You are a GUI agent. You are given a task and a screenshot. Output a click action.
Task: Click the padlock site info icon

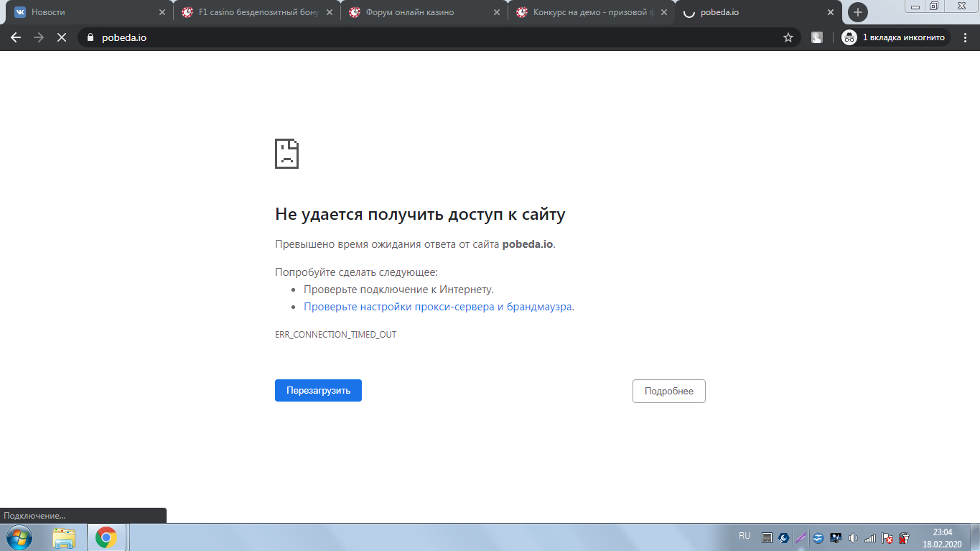[x=90, y=37]
